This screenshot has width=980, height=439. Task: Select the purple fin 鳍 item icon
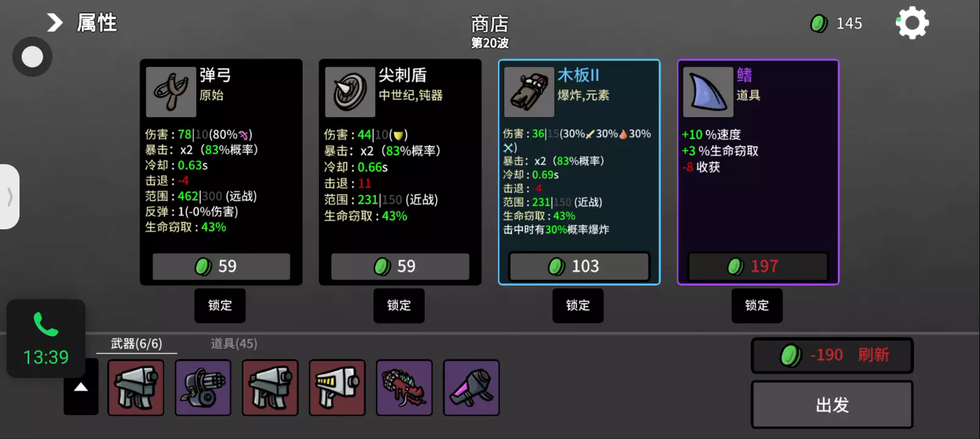pos(708,92)
